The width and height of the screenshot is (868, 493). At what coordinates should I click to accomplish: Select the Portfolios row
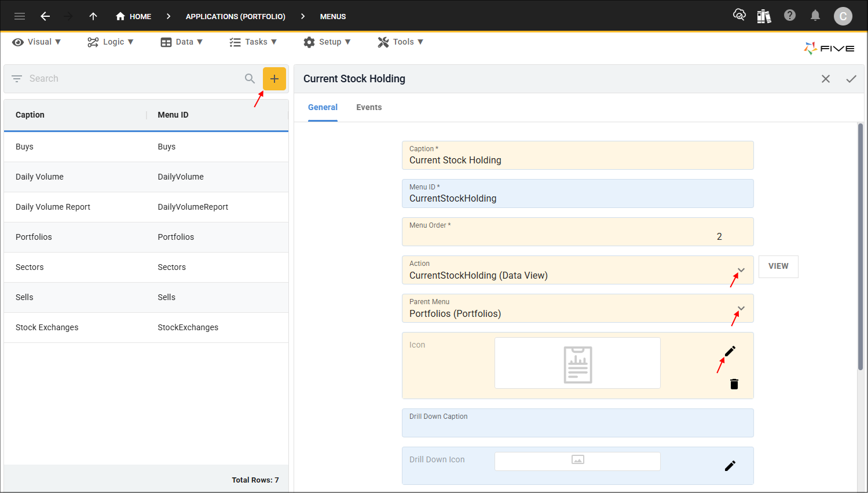146,237
